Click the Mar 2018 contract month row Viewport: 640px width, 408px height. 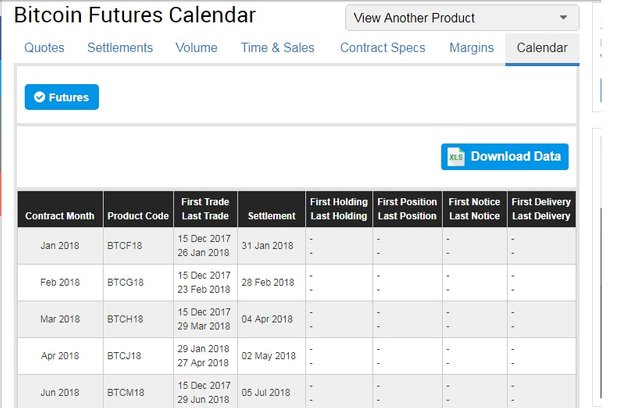tap(60, 319)
